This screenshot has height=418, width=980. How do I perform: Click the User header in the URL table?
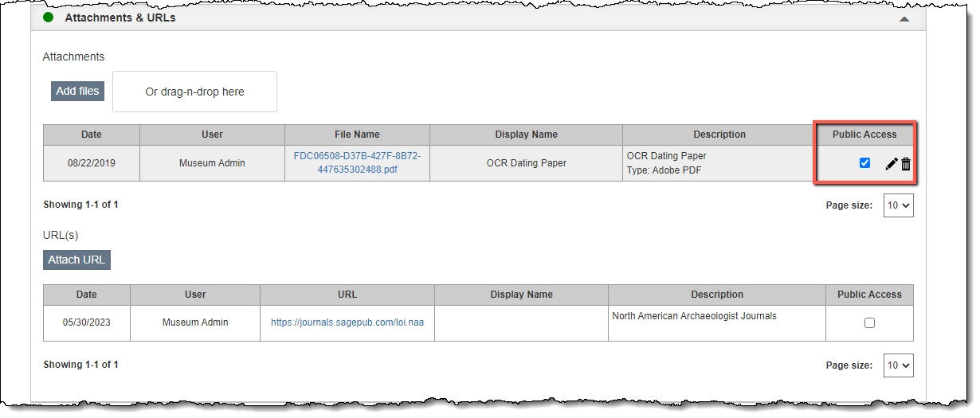tap(195, 295)
